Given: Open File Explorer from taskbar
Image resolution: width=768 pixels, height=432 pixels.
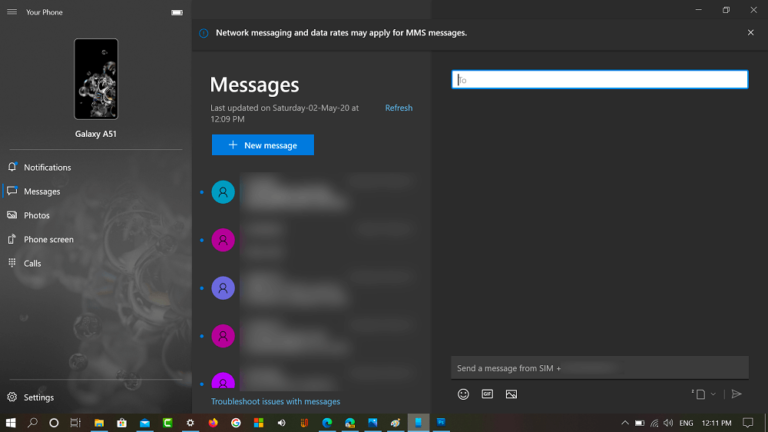Looking at the screenshot, I should click(99, 423).
